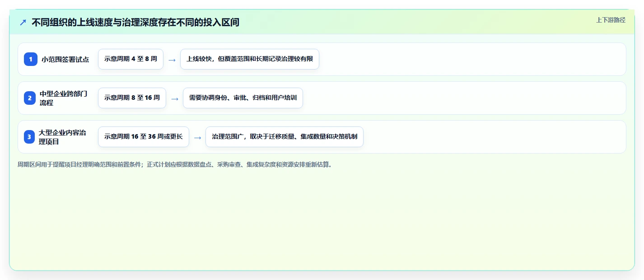This screenshot has width=644, height=280.
Task: Select the number 1 step badge
Action: pyautogui.click(x=31, y=59)
